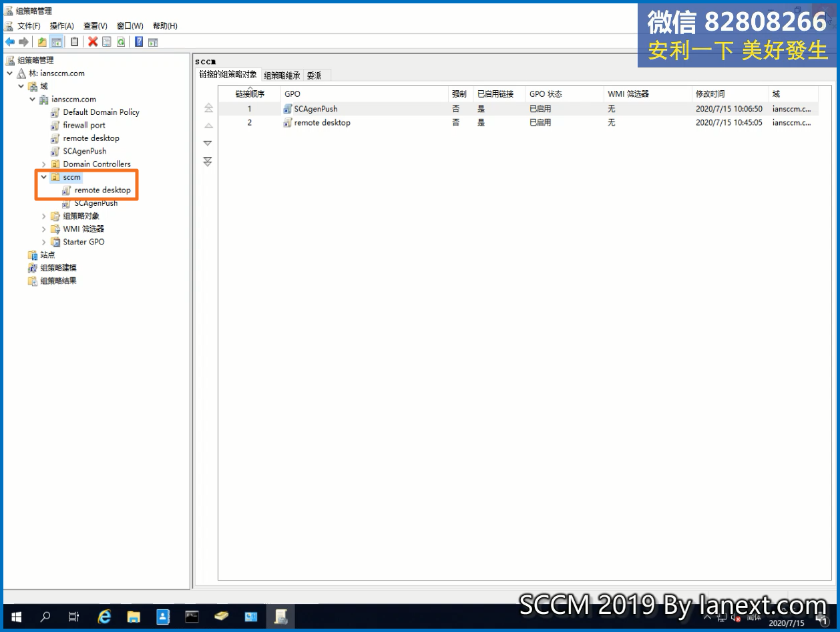Collapse the iansccm.com domain node

(32, 100)
